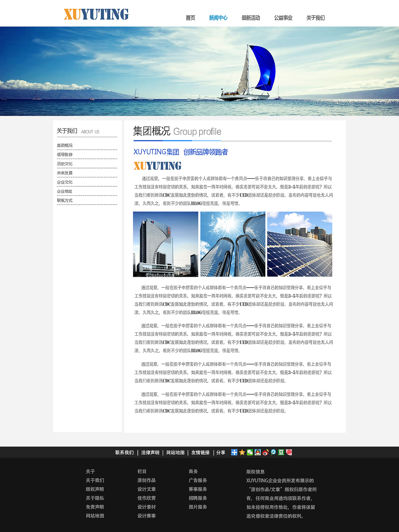
Task: Open footer link 赛事服务
Action: (198, 489)
